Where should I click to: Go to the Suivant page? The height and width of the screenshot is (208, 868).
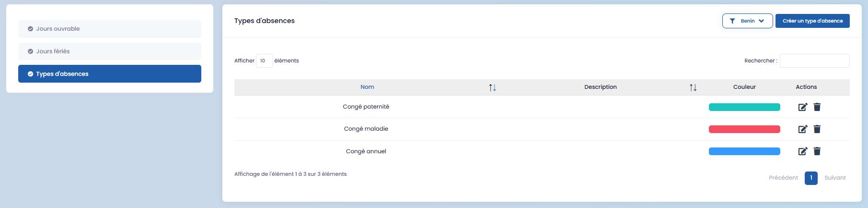coord(835,178)
